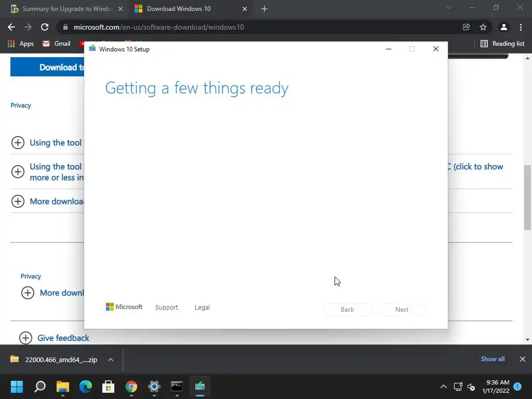The height and width of the screenshot is (399, 532).
Task: Click lower Privacy link on webpage
Action: (x=31, y=276)
